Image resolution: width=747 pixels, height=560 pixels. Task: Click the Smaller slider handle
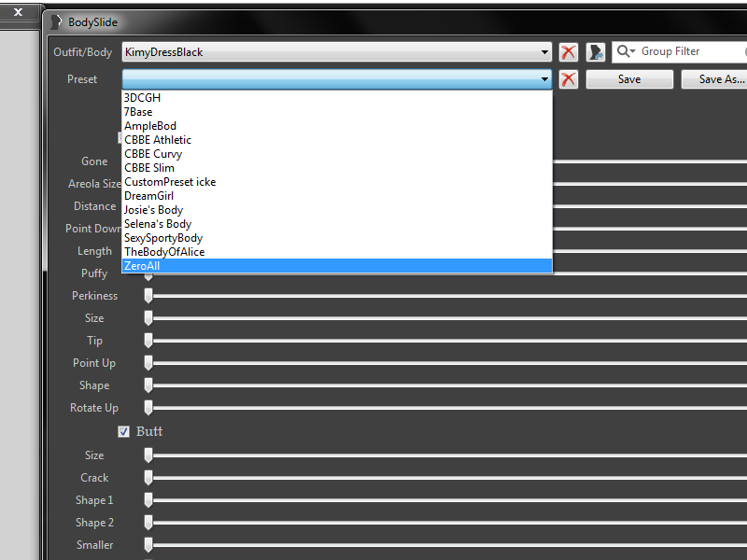[148, 545]
